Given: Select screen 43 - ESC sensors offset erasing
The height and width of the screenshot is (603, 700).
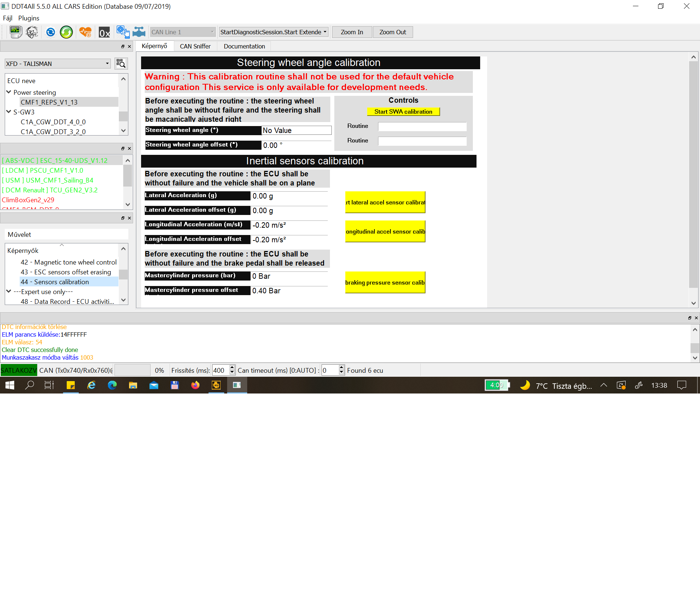Looking at the screenshot, I should [66, 272].
